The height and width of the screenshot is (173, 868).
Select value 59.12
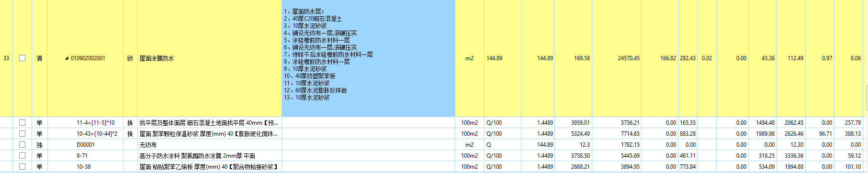(x=854, y=156)
